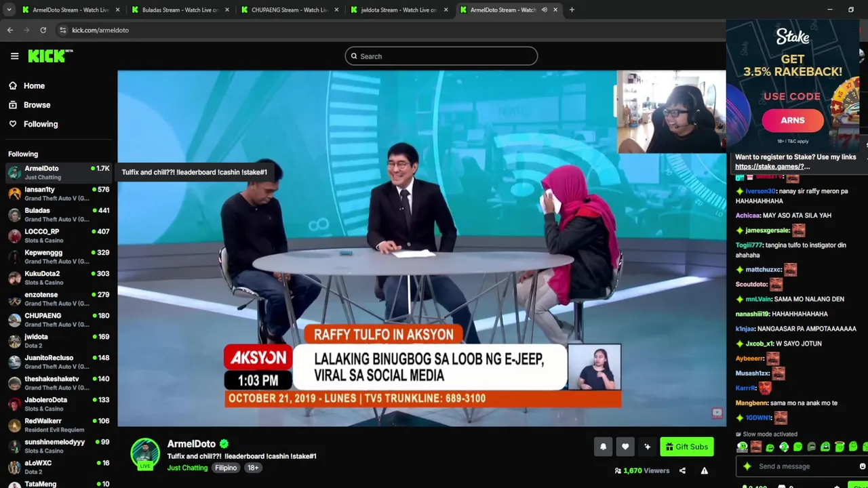Pick the first green emote in quick bar

(743, 447)
